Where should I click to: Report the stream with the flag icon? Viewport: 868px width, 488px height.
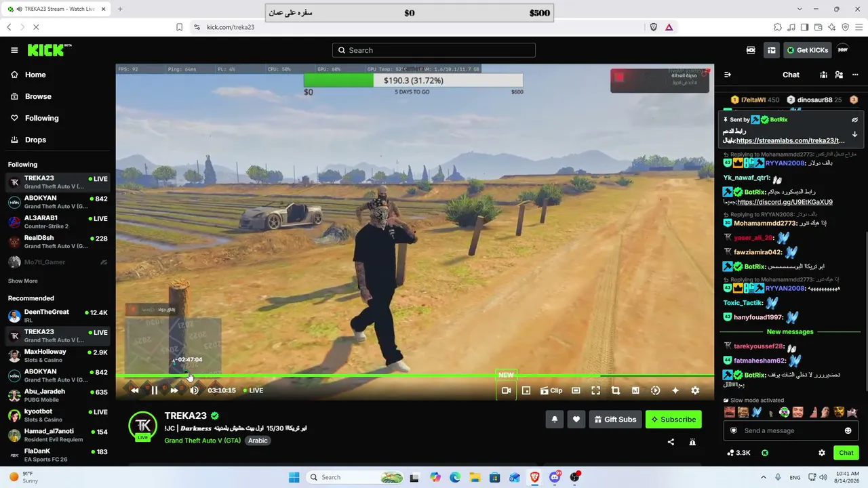click(692, 442)
